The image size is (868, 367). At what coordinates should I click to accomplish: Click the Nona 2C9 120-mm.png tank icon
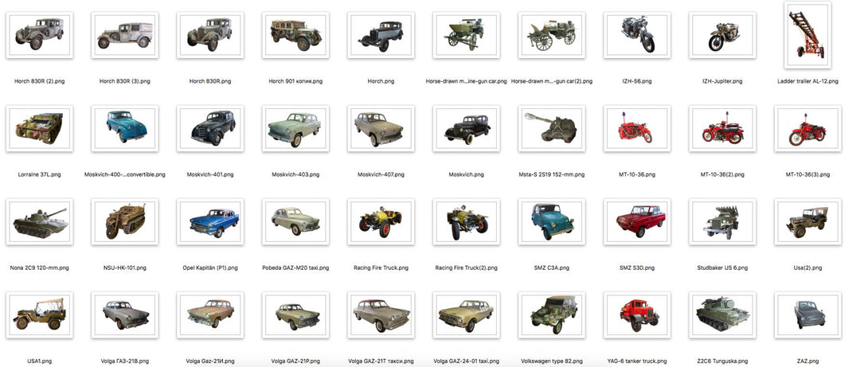[39, 221]
